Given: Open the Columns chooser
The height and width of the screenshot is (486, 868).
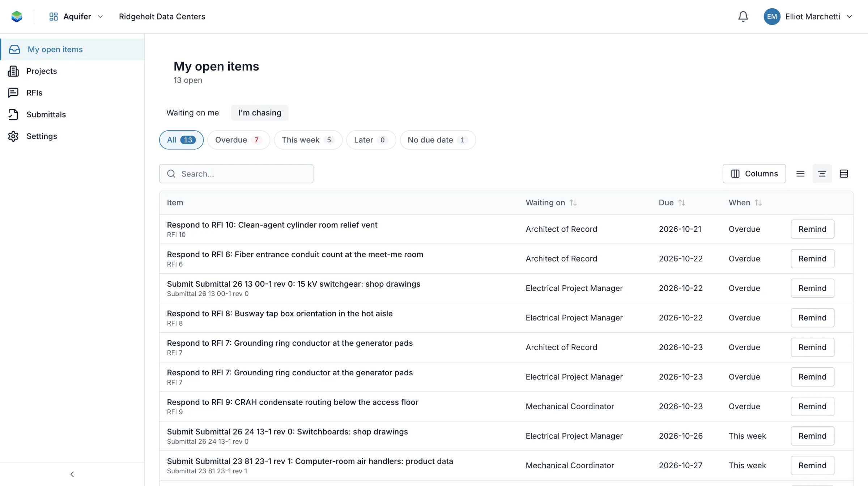Looking at the screenshot, I should (x=754, y=174).
